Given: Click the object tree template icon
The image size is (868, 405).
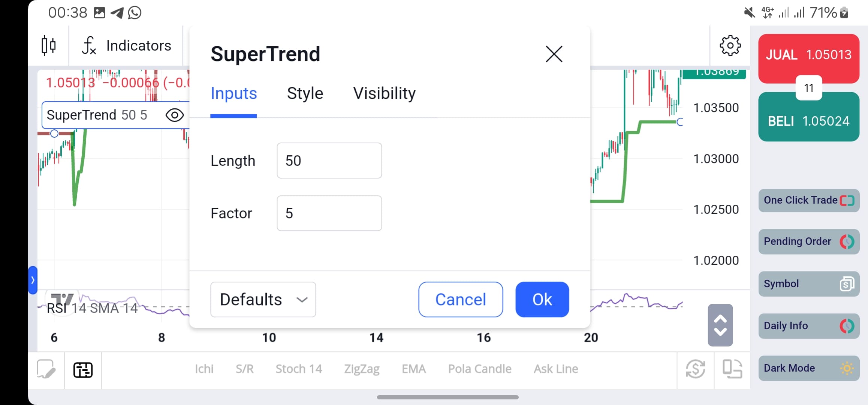Looking at the screenshot, I should coord(83,370).
